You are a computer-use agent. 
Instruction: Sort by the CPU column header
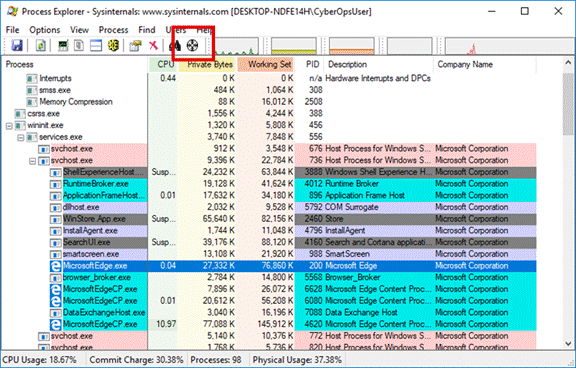coord(163,65)
